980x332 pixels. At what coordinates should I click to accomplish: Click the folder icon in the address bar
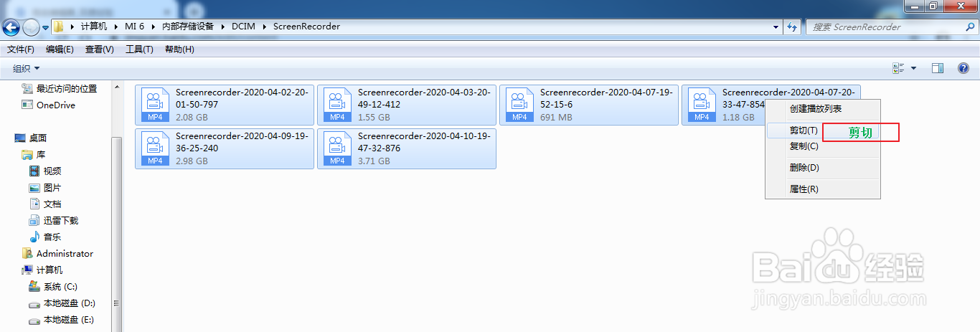[59, 27]
